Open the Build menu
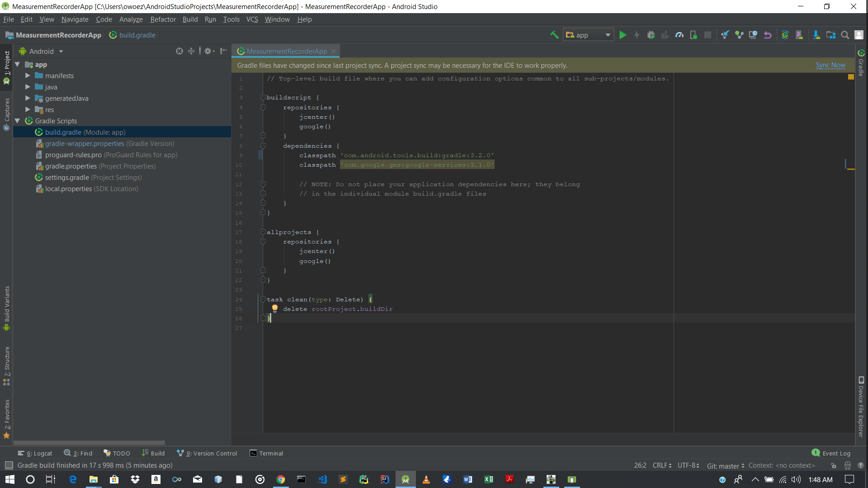The width and height of the screenshot is (868, 488). point(190,19)
